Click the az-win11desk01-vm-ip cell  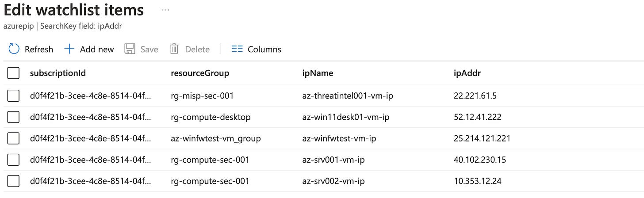coord(345,117)
